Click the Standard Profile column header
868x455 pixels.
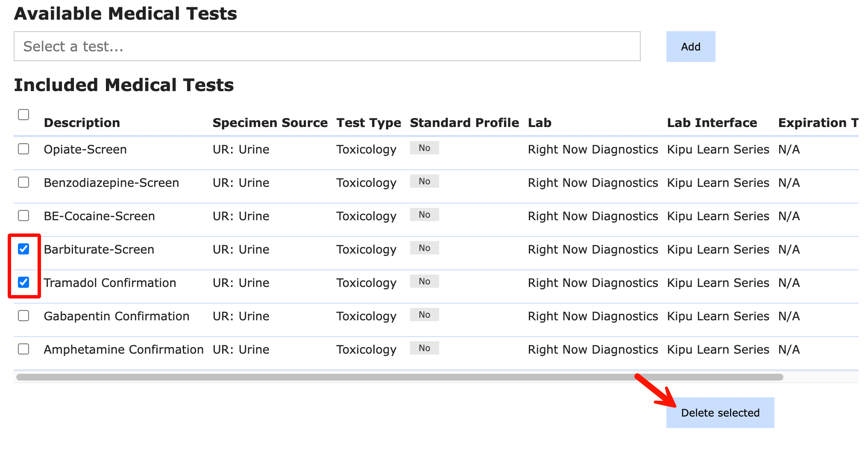pyautogui.click(x=464, y=123)
